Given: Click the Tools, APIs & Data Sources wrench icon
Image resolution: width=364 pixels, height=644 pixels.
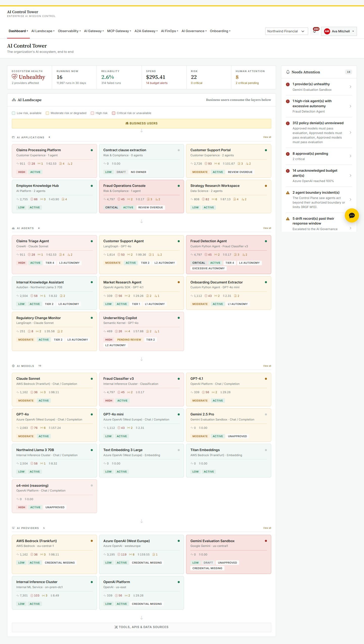Looking at the screenshot, I should (x=116, y=627).
